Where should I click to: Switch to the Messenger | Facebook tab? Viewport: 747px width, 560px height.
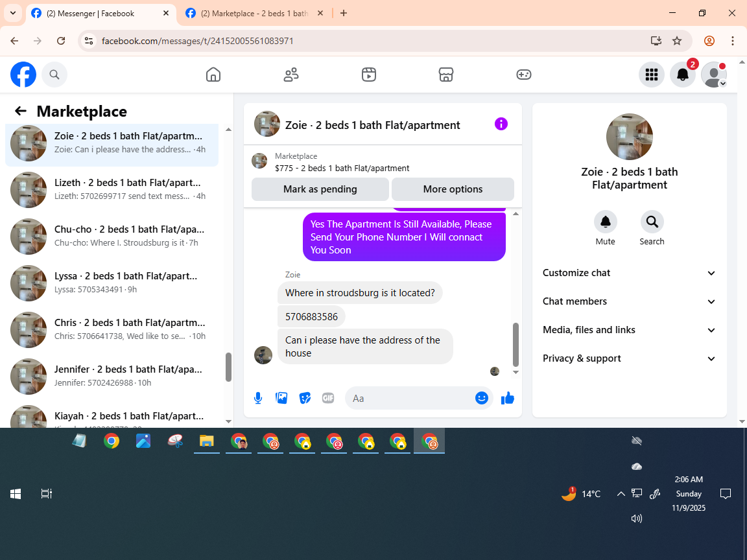(99, 14)
